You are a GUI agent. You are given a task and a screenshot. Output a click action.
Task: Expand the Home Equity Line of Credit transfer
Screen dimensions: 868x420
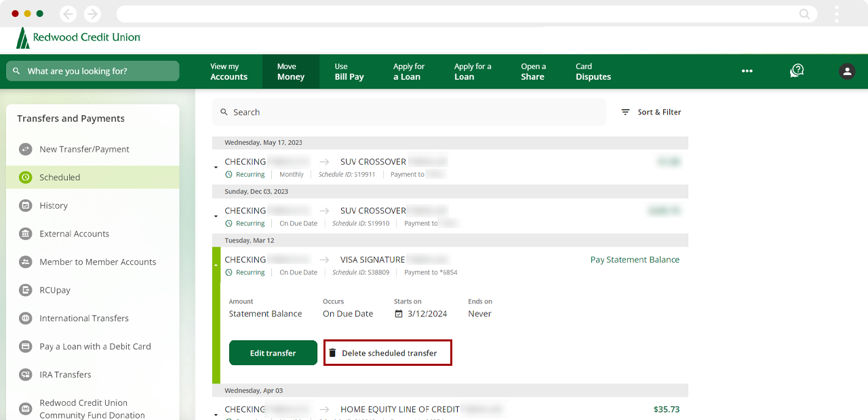tap(216, 414)
